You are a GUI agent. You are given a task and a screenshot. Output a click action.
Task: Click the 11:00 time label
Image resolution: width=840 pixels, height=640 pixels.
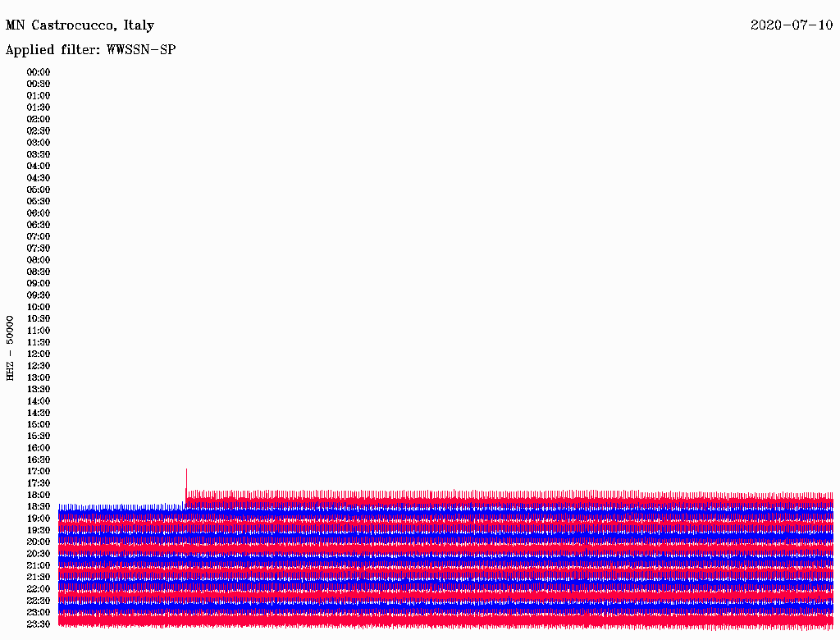[39, 331]
